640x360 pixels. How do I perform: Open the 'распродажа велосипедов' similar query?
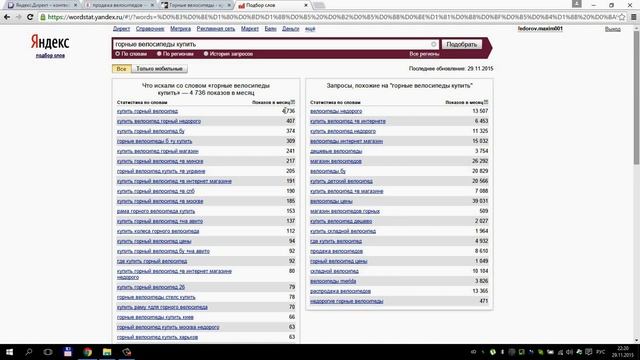[x=340, y=291]
